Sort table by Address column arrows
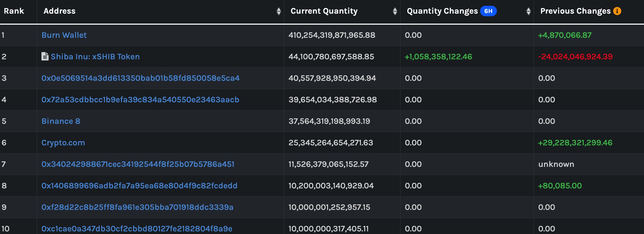 point(279,11)
